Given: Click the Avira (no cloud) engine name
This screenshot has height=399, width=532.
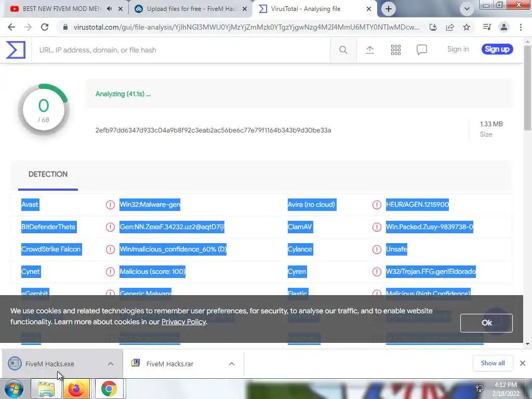Looking at the screenshot, I should [x=312, y=205].
